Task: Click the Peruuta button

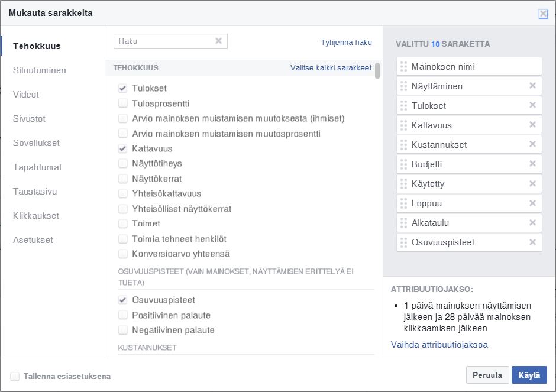Action: [487, 375]
